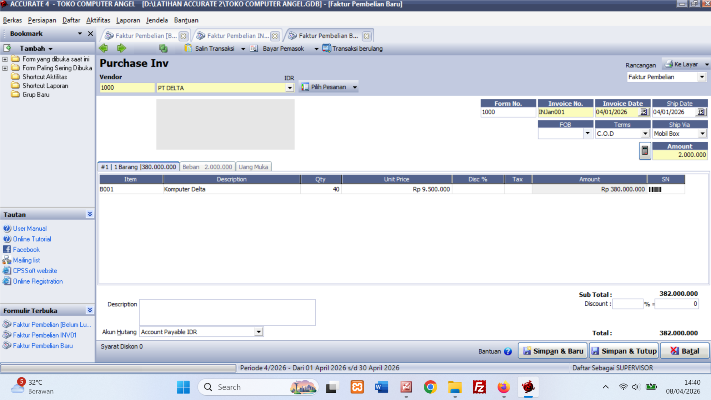Open Bayar Pemasok dropdown arrow

pos(316,49)
